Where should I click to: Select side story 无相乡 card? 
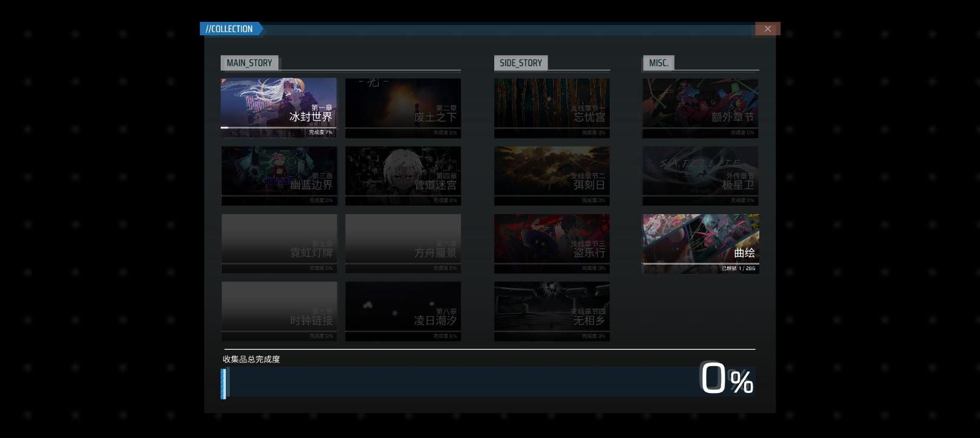551,311
